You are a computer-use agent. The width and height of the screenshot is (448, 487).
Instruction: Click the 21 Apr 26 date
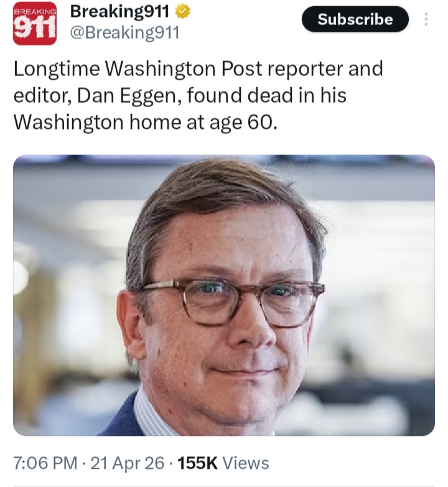click(x=129, y=463)
